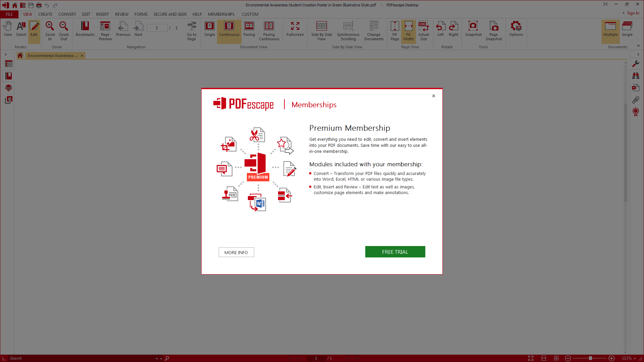Image resolution: width=644 pixels, height=362 pixels.
Task: Open the CONVERT ribbon tab
Action: pos(67,14)
